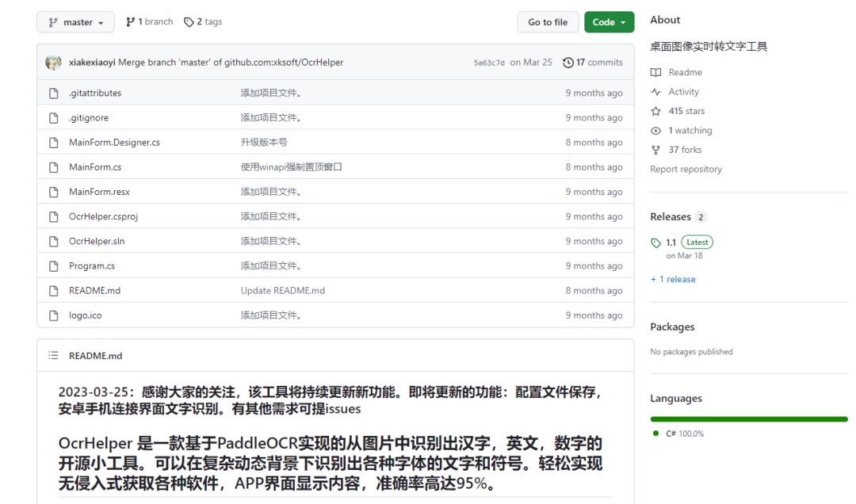Open the .gitignore file
856x504 pixels.
(89, 117)
